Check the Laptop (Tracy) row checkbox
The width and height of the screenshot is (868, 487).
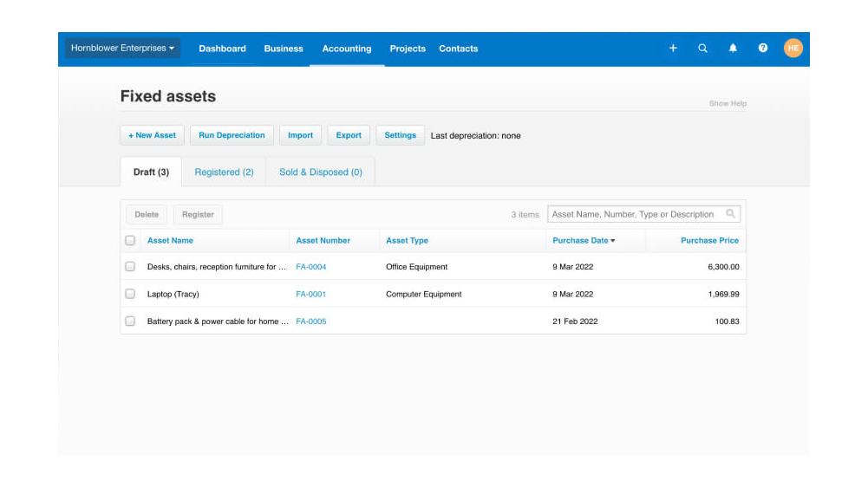coord(130,294)
